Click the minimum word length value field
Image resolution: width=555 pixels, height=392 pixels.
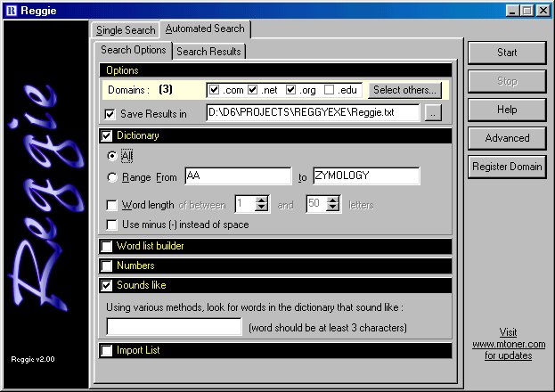pyautogui.click(x=245, y=204)
